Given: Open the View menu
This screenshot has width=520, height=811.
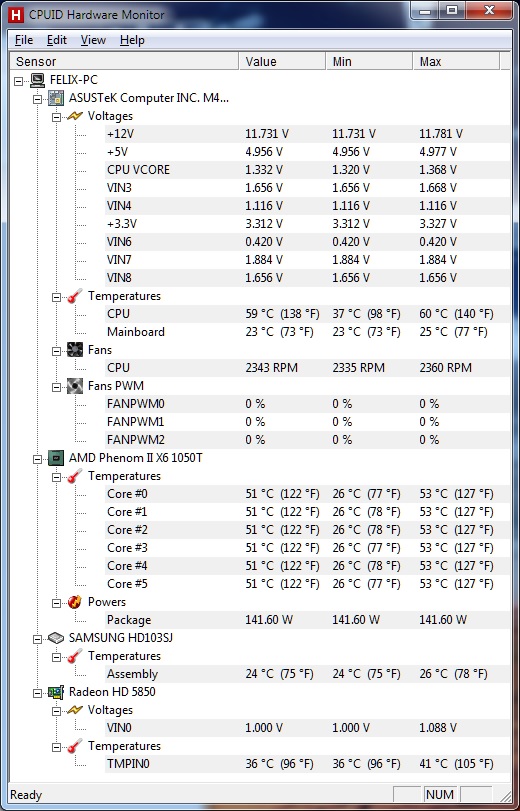Looking at the screenshot, I should (x=93, y=40).
